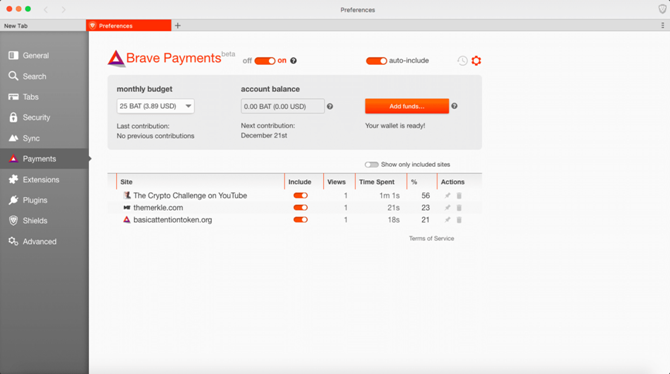Open browser menu at tab bar right edge
The height and width of the screenshot is (374, 670).
click(x=663, y=26)
